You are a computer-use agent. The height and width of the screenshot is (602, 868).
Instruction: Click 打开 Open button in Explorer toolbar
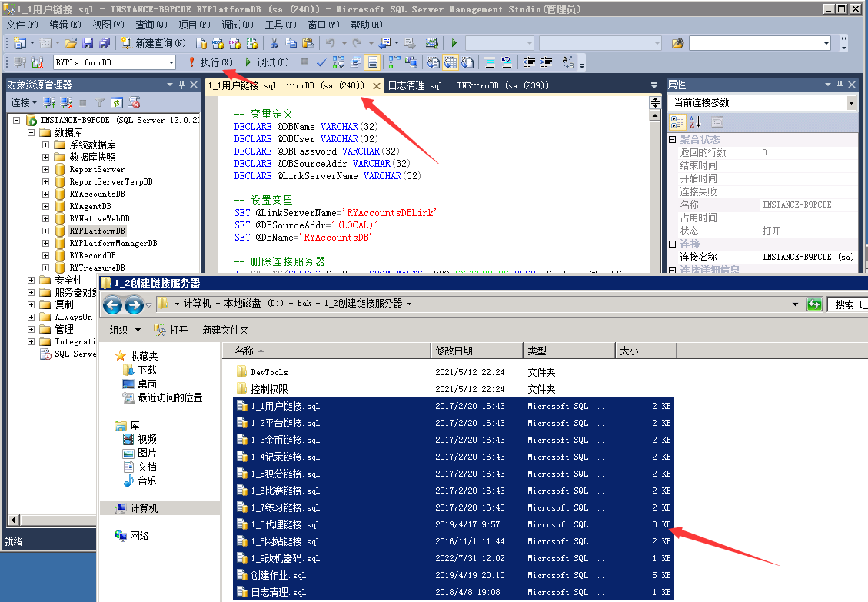171,330
